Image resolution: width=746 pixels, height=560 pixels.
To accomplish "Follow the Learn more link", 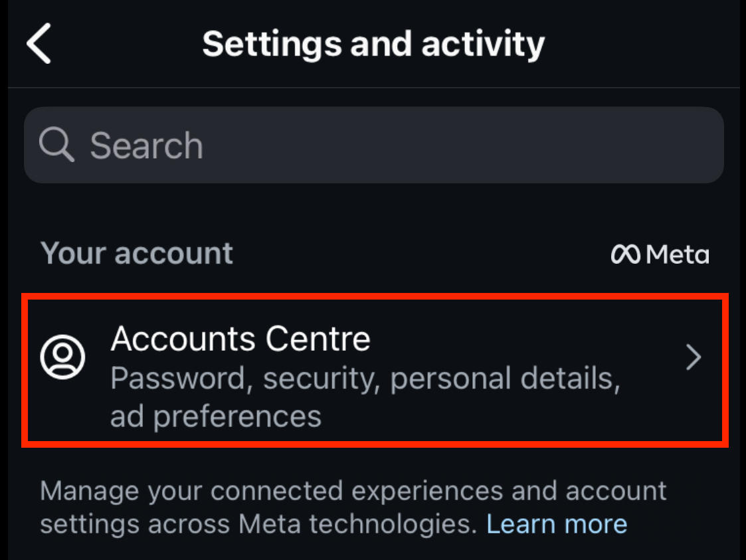I will (x=557, y=524).
